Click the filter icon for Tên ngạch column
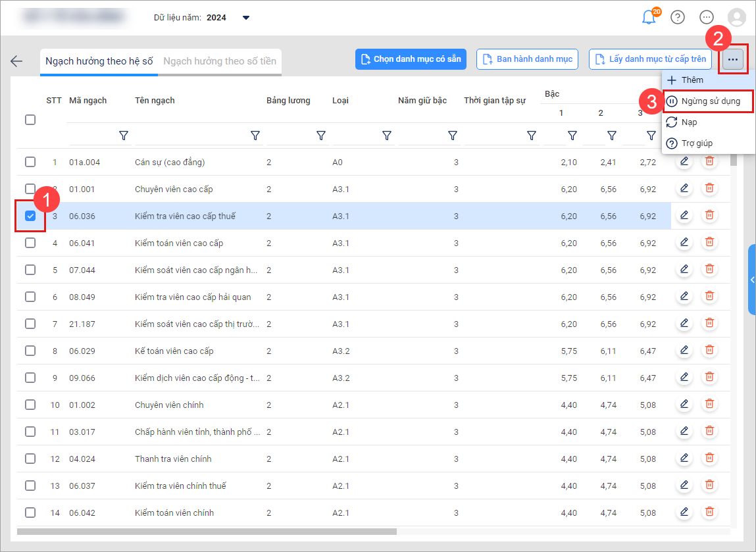Viewport: 756px width, 552px height. pos(255,136)
